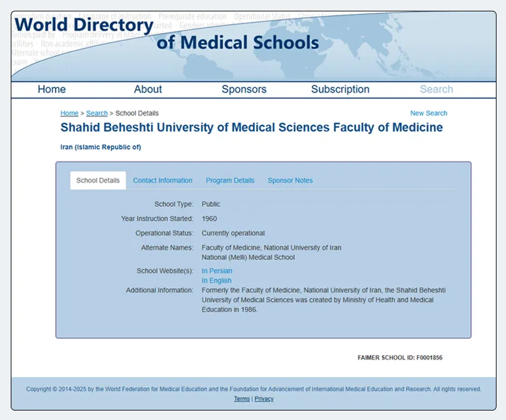Click the Search breadcrumb link
Viewport: 506px width, 420px height.
[97, 113]
